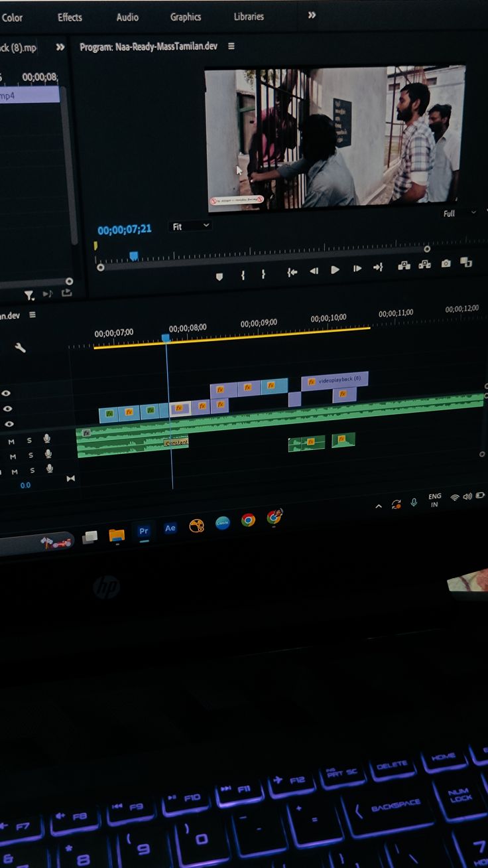Screen dimensions: 488x868
Task: Click the Lift button icon
Action: pyautogui.click(x=403, y=265)
